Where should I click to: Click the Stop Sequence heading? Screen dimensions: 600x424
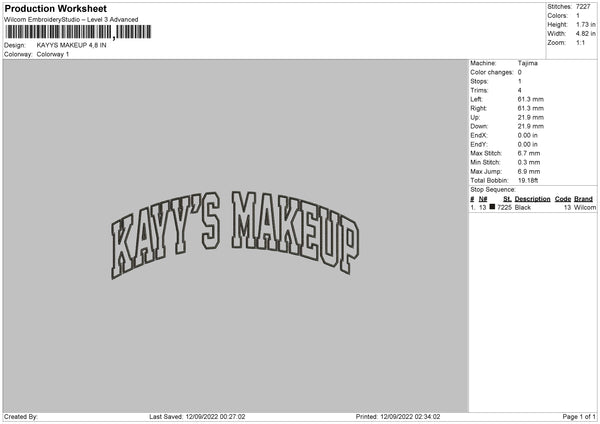click(493, 190)
